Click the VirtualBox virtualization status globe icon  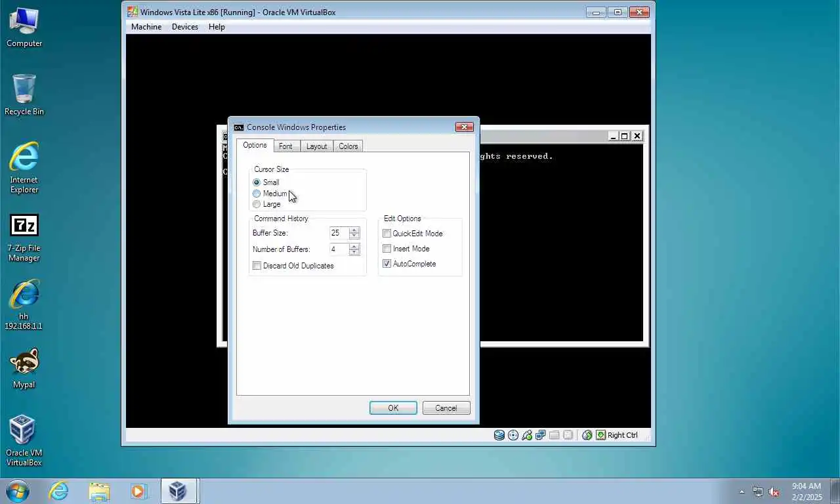click(x=587, y=435)
